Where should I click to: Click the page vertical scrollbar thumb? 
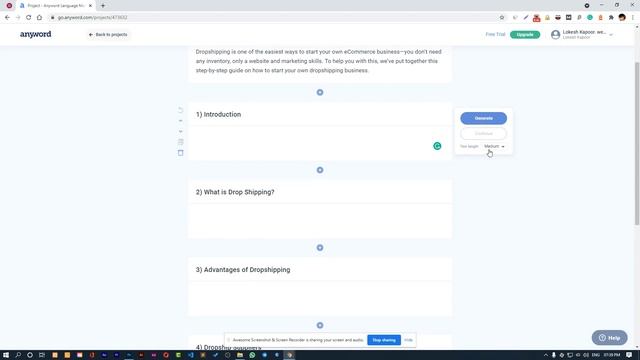tap(637, 143)
